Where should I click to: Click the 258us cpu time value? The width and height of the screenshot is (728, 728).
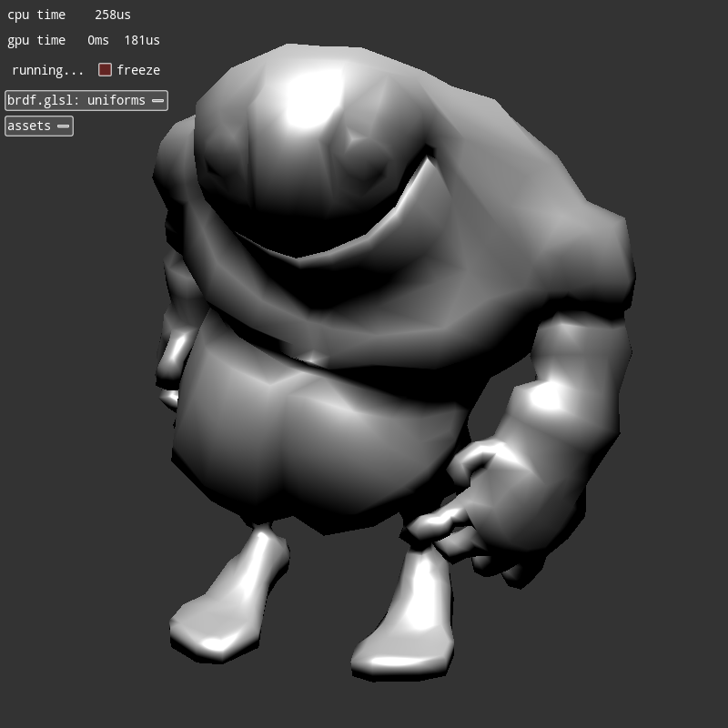coord(113,15)
